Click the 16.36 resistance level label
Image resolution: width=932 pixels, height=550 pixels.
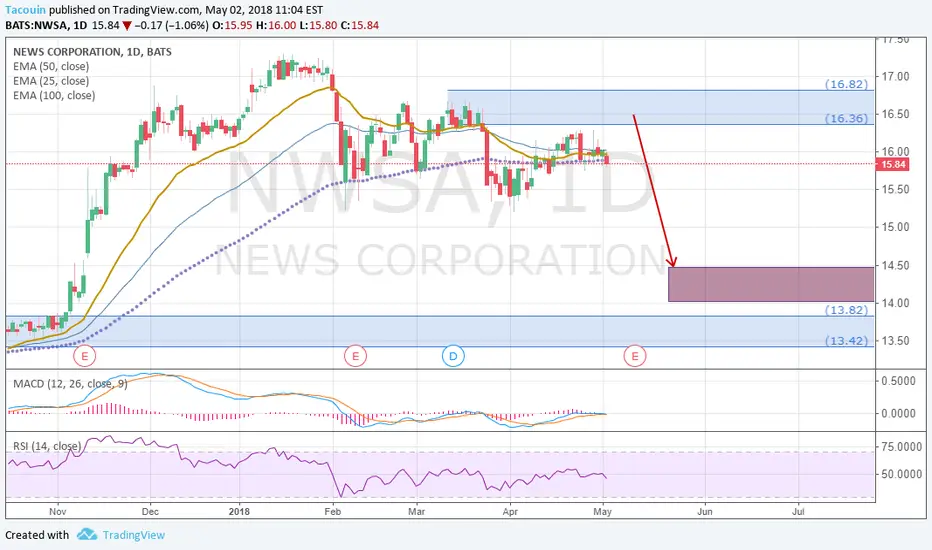846,118
